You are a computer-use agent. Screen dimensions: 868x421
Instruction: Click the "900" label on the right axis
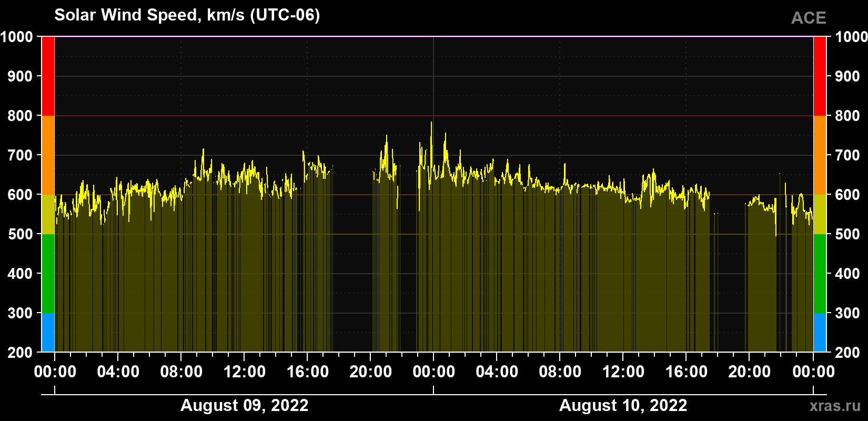[x=847, y=76]
